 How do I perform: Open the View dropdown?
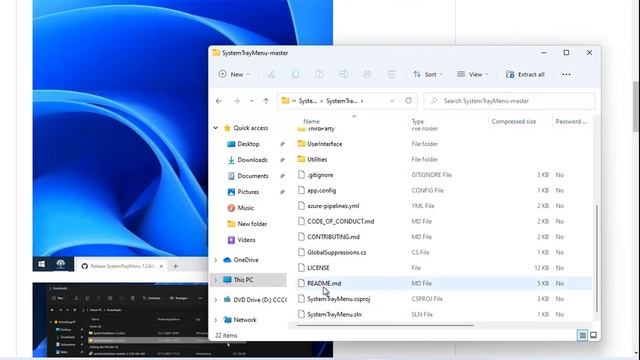pyautogui.click(x=472, y=74)
